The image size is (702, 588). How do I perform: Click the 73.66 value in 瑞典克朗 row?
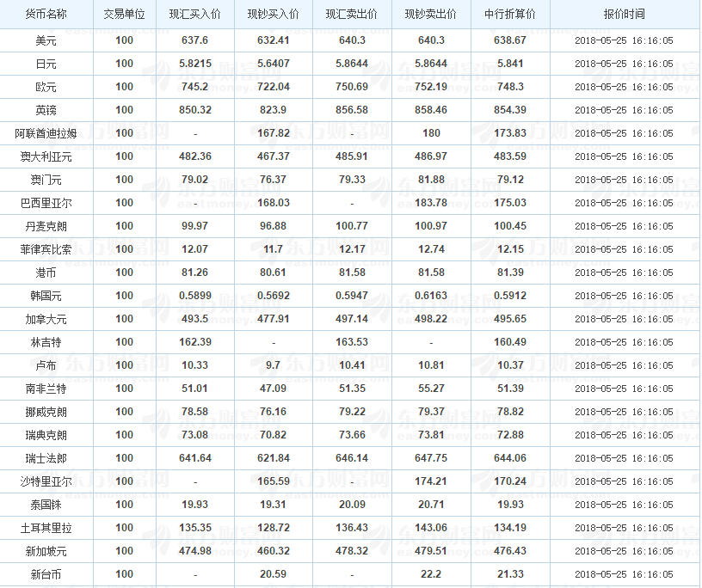click(x=353, y=435)
